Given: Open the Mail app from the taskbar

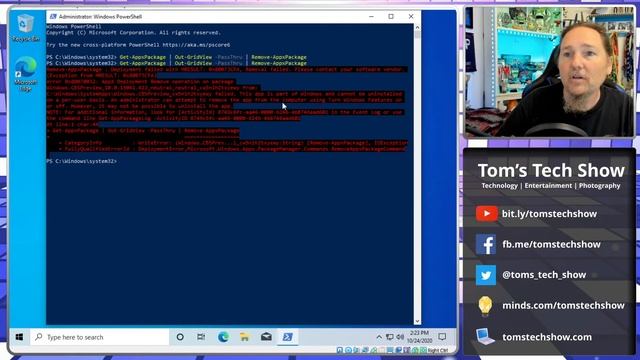Looking at the screenshot, I should click(x=266, y=337).
